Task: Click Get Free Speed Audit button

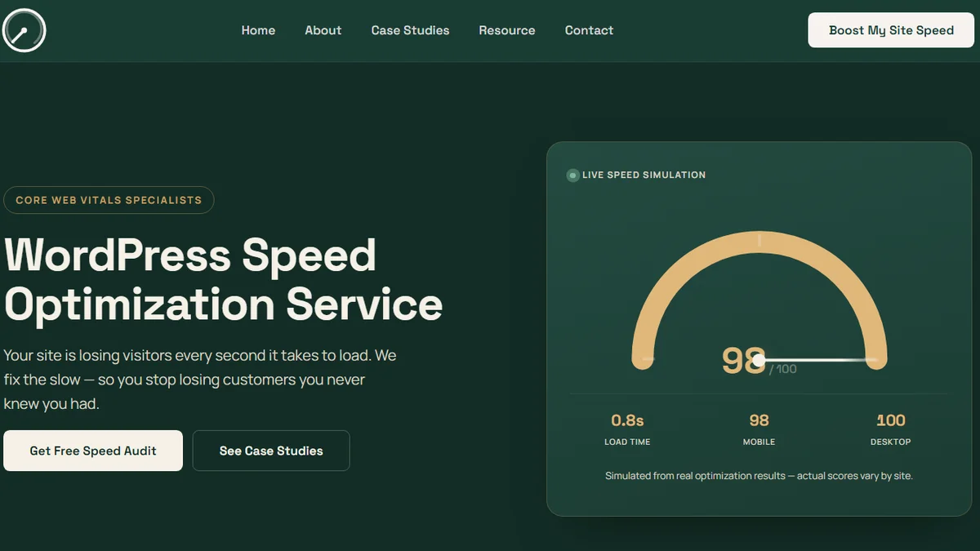Action: pyautogui.click(x=93, y=451)
